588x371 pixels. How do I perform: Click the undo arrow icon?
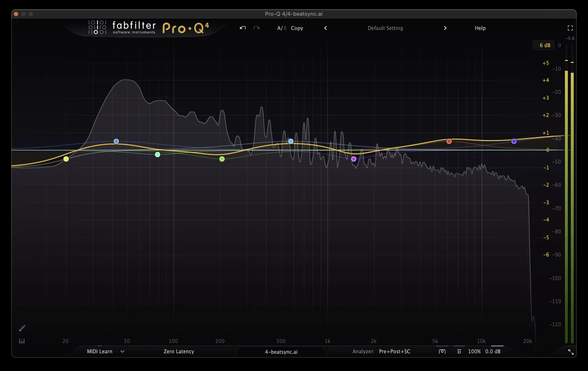point(243,28)
